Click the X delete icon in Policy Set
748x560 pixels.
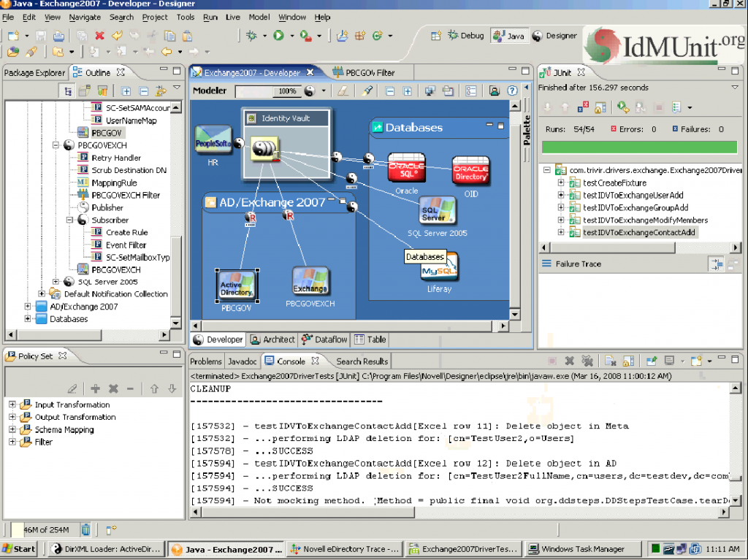coord(113,388)
